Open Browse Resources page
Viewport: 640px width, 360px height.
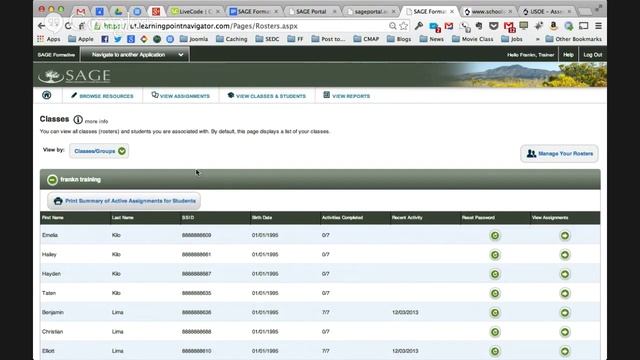(x=102, y=96)
